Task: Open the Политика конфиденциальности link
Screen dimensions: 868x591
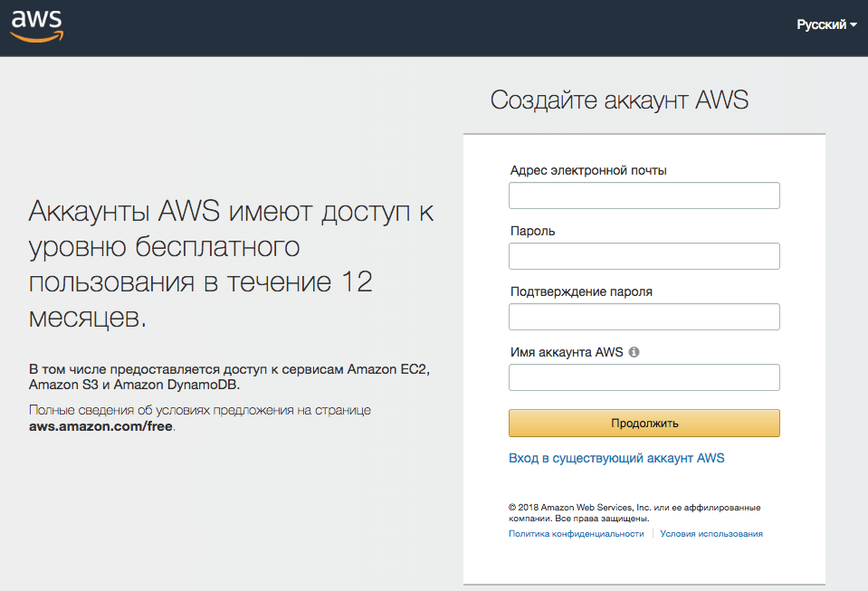Action: 577,534
